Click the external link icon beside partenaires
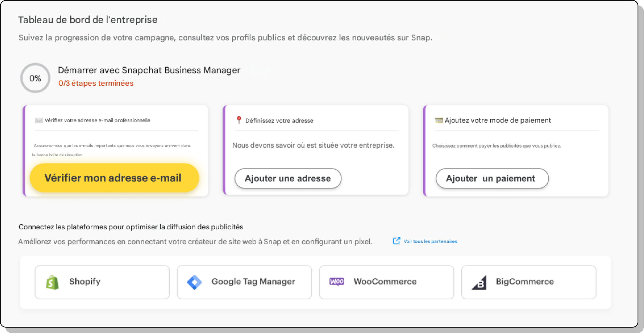This screenshot has height=333, width=644. pos(396,241)
